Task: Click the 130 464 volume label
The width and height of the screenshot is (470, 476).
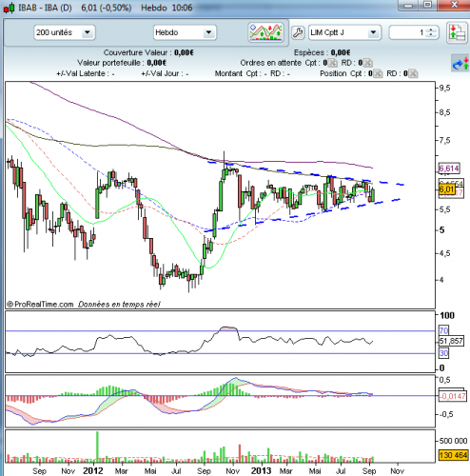Action: (454, 455)
